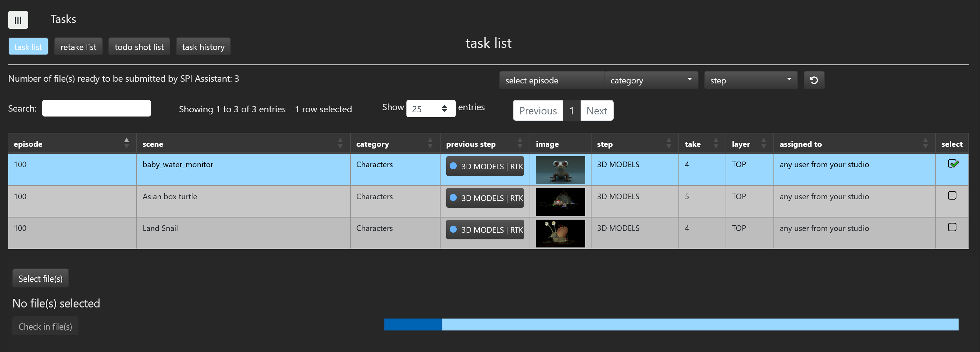980x352 pixels.
Task: Sort by category column sort icon
Action: [430, 144]
